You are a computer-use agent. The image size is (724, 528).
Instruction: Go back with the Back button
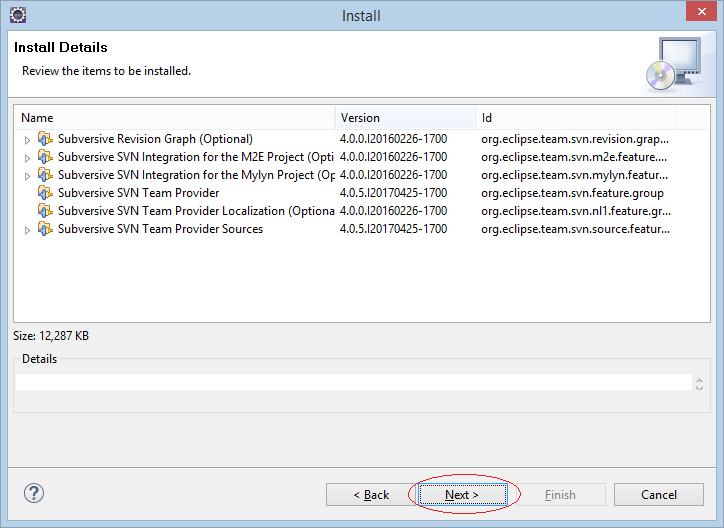coord(371,495)
